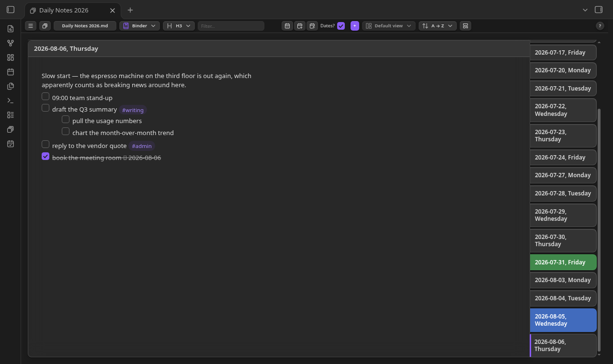Check pull the usage numbers subtask

pos(66,120)
